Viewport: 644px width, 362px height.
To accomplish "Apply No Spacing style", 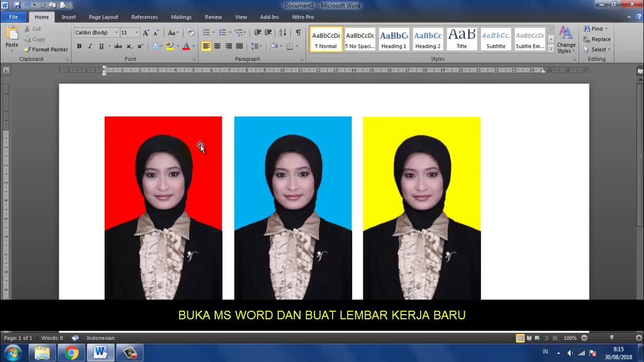I will point(360,40).
